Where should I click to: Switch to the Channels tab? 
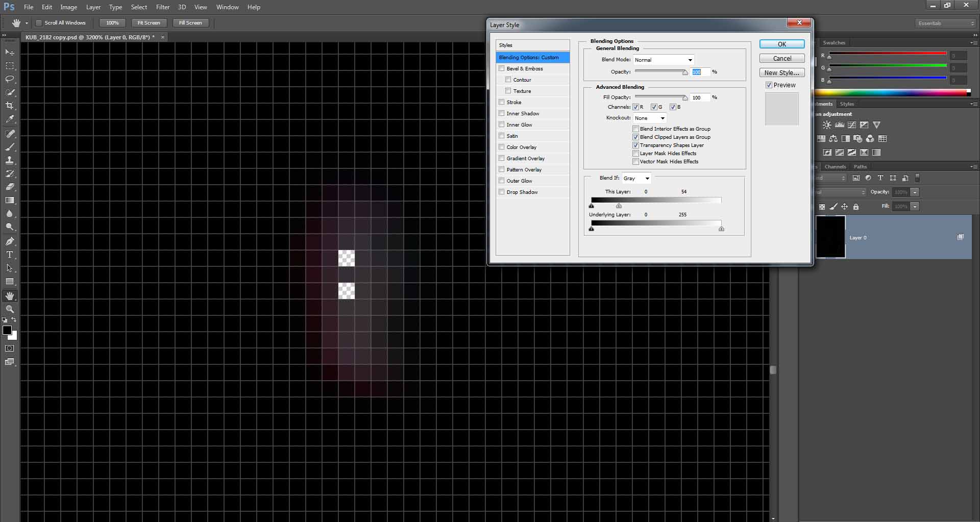tap(836, 167)
